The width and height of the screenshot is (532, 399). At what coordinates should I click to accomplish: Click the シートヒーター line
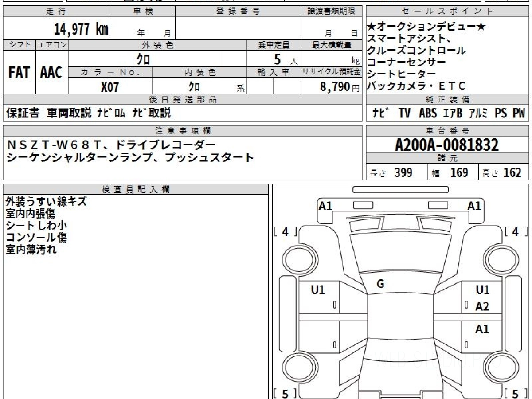pyautogui.click(x=402, y=74)
